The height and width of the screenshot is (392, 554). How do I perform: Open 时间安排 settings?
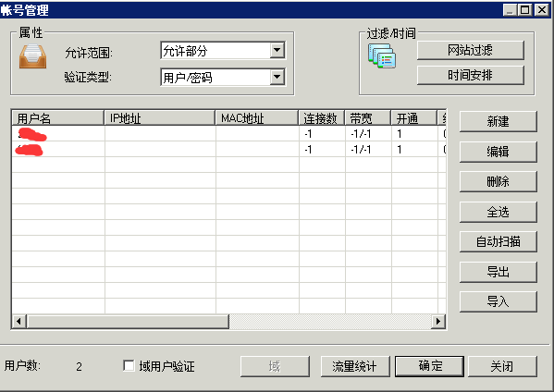[470, 75]
